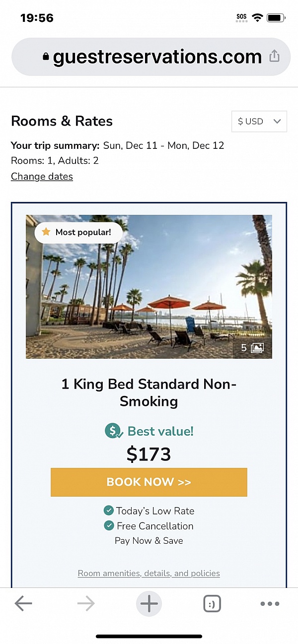Open the $ USD currency dropdown

coord(259,121)
